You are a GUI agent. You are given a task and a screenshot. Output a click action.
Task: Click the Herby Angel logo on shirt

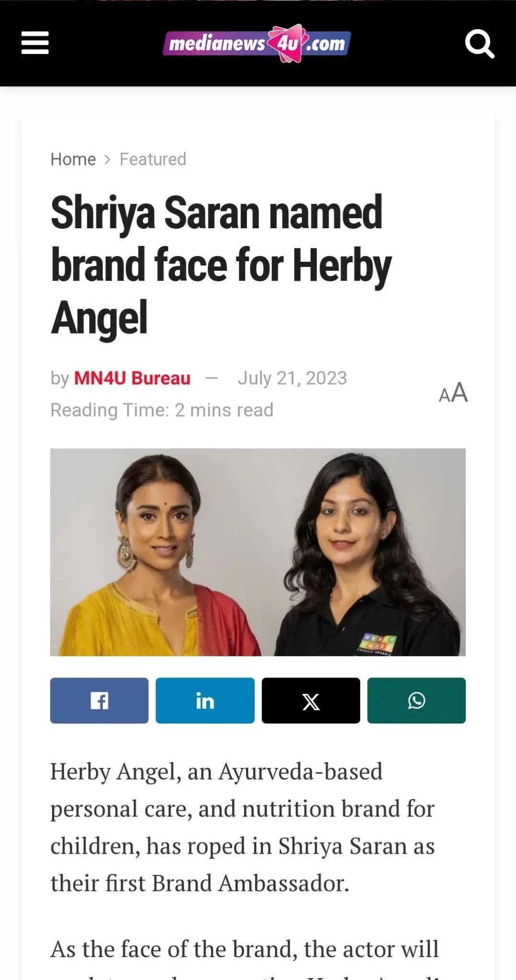[x=377, y=645]
